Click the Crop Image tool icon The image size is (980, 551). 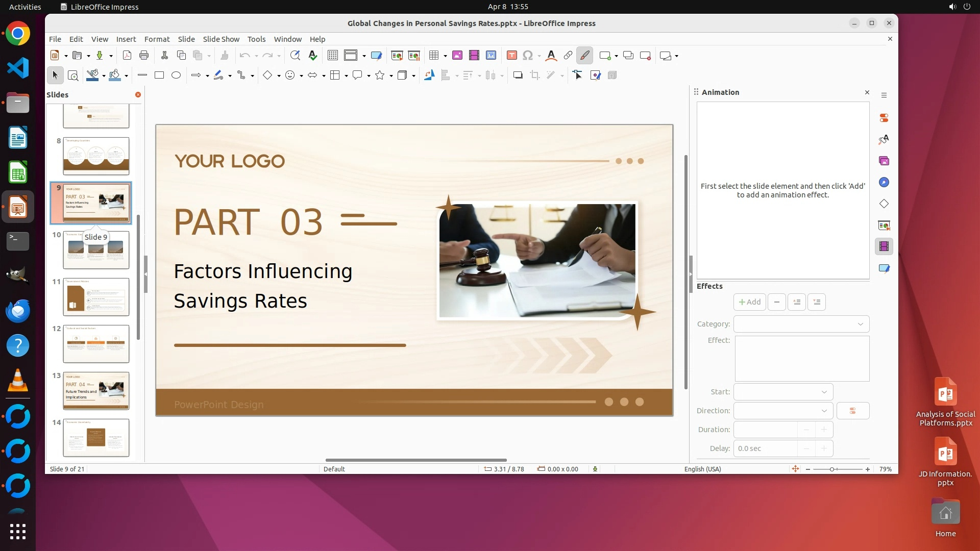point(535,76)
